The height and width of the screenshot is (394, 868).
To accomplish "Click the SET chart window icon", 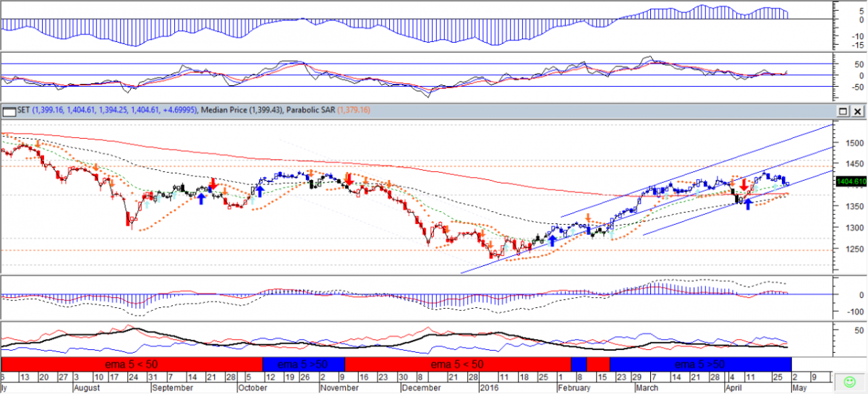I will tap(9, 112).
